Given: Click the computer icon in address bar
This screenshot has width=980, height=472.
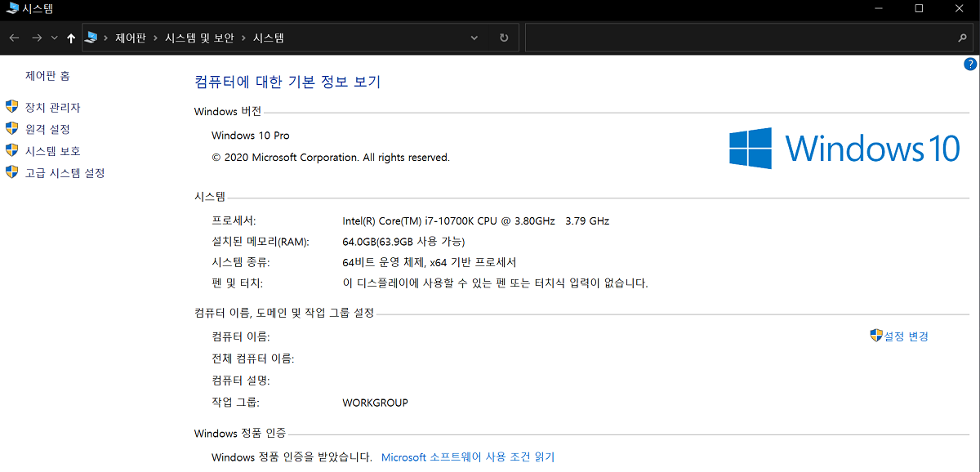Looking at the screenshot, I should click(x=91, y=38).
